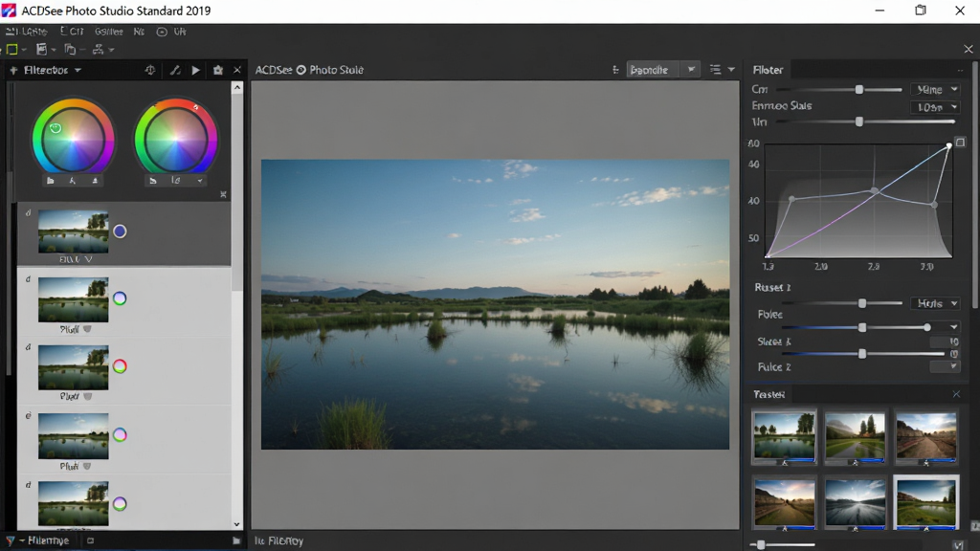
Task: Click the copy pages icon in the toolbar
Action: (x=69, y=50)
